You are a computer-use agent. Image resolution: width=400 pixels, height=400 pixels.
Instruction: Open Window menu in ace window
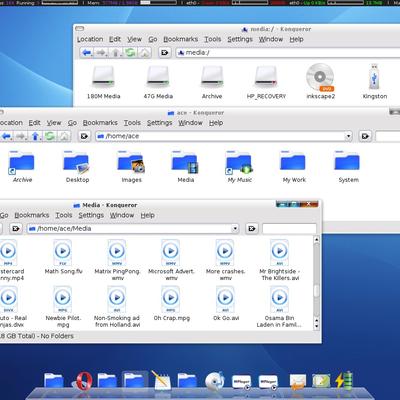point(190,123)
